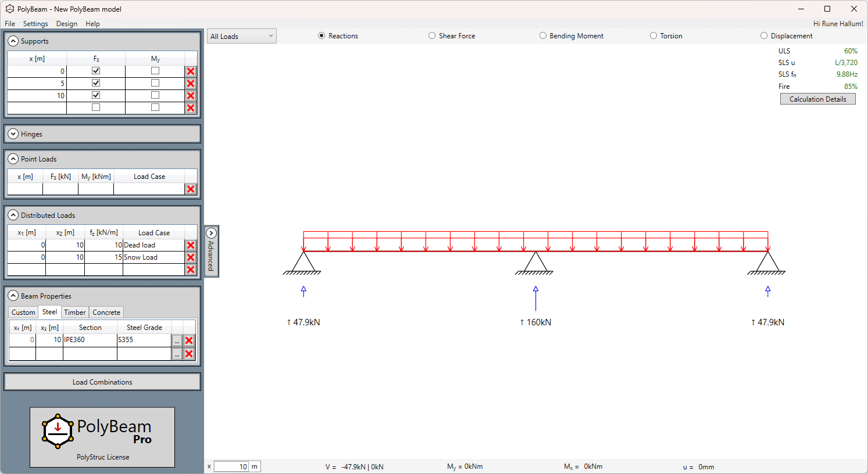The height and width of the screenshot is (474, 868).
Task: Remove the Dead load distributed load row
Action: tap(190, 245)
